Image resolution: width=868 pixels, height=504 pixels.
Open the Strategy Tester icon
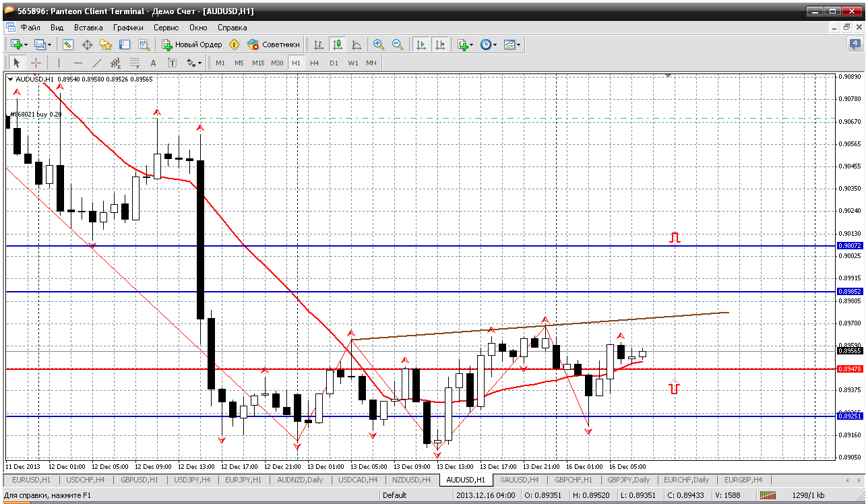(144, 44)
